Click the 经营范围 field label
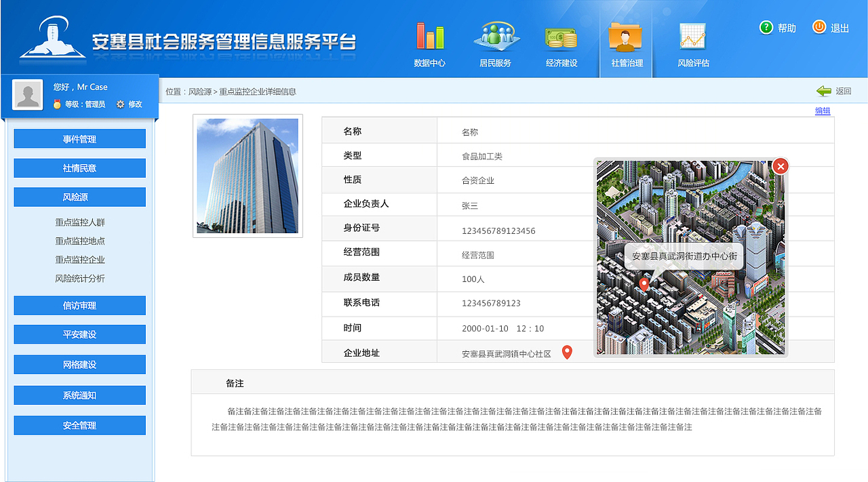 click(x=361, y=252)
